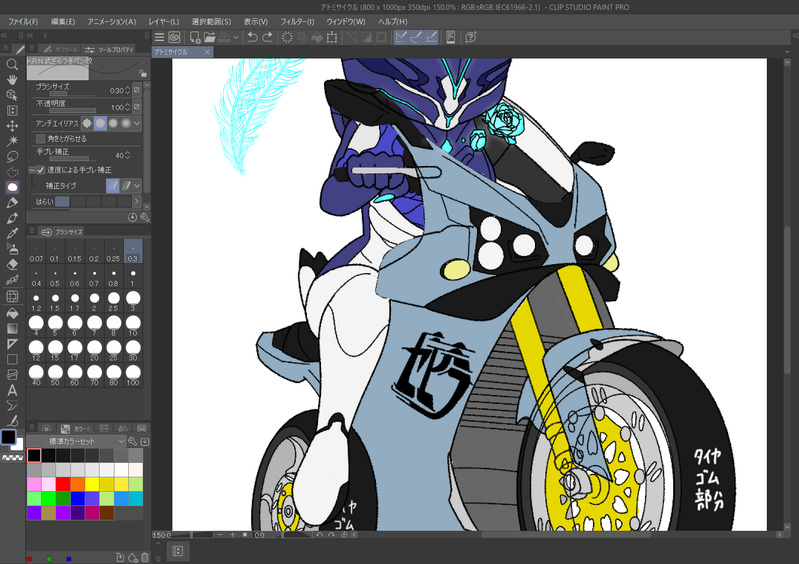Click the Scale/Rotate transform icon

(332, 37)
